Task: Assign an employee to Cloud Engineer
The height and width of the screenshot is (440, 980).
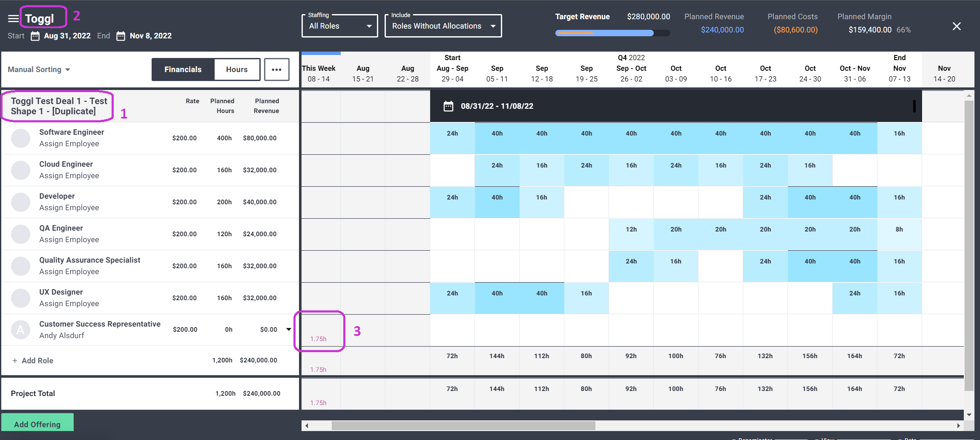Action: pyautogui.click(x=69, y=176)
